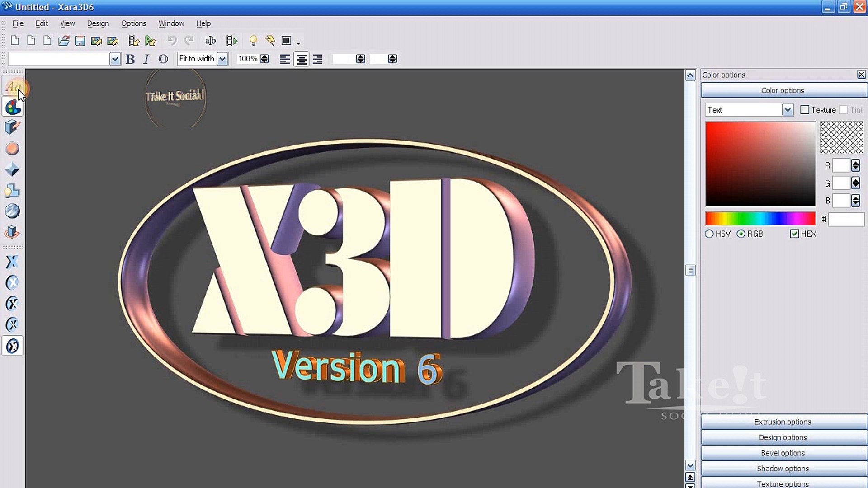The height and width of the screenshot is (488, 868).
Task: Toggle Bold text formatting
Action: pos(130,59)
